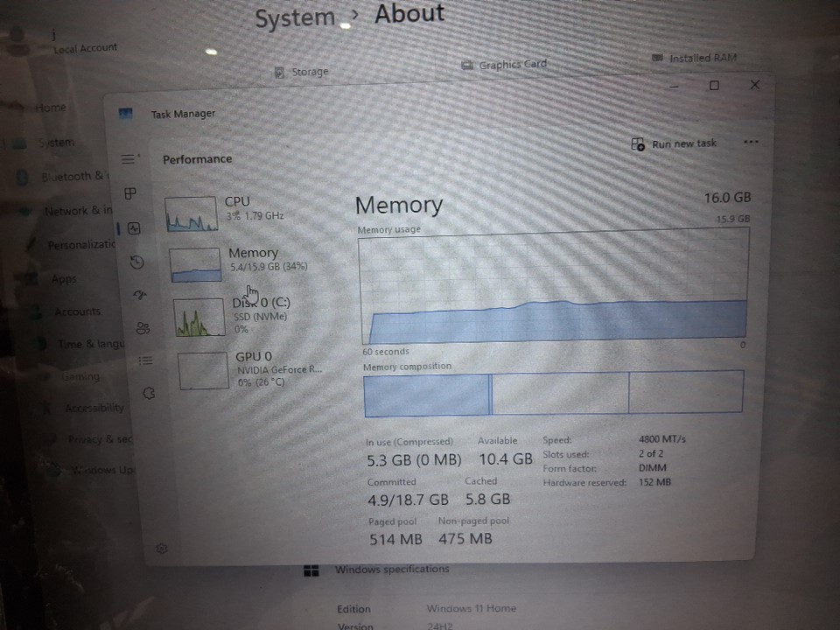Open Home in the Settings sidebar
The width and height of the screenshot is (840, 630).
[50, 108]
